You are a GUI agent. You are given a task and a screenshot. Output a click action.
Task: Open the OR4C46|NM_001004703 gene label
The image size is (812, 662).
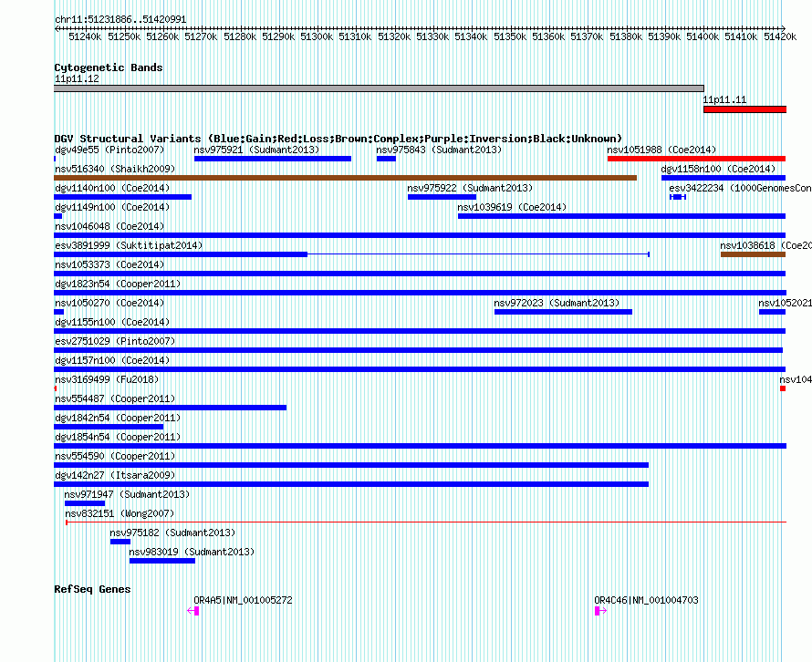tap(646, 600)
